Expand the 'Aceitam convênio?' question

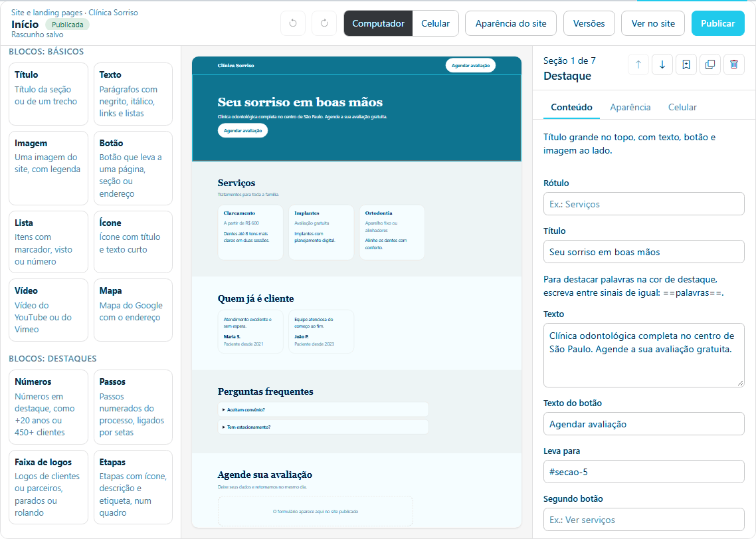pos(323,409)
